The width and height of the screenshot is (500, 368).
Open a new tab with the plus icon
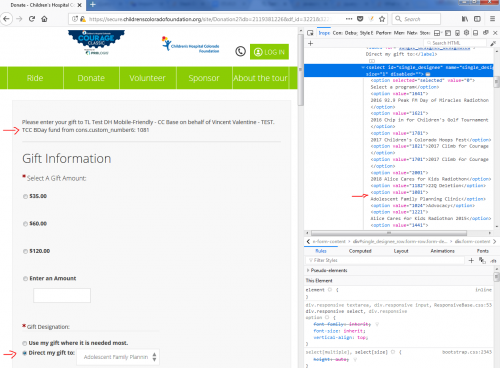[x=93, y=5]
